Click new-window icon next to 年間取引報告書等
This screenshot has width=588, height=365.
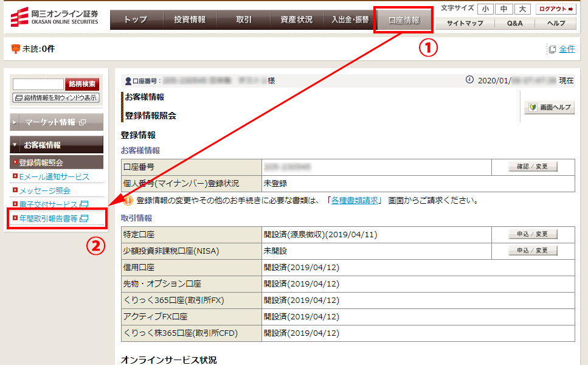84,218
